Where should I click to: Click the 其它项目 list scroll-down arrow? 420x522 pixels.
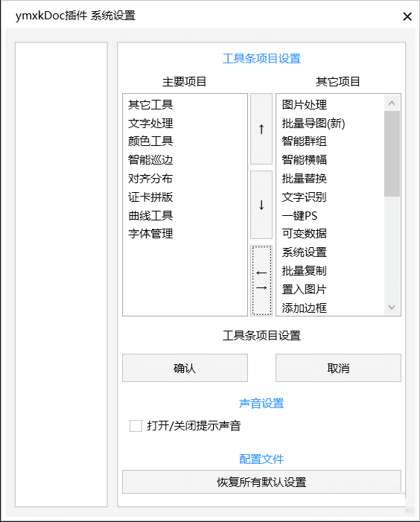392,307
